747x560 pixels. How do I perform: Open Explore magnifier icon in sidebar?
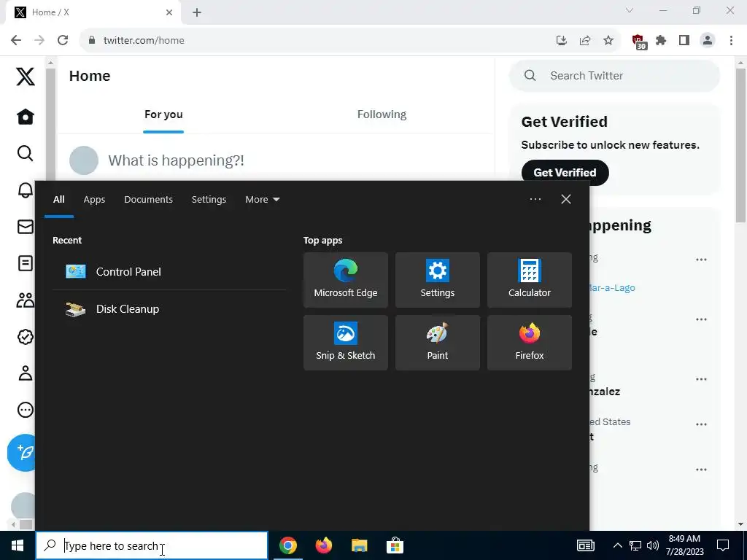pyautogui.click(x=26, y=153)
